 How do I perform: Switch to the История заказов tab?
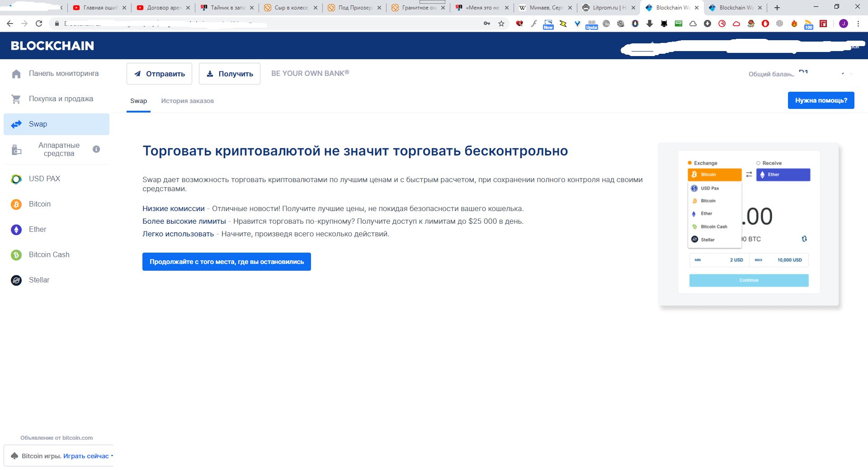pyautogui.click(x=187, y=101)
